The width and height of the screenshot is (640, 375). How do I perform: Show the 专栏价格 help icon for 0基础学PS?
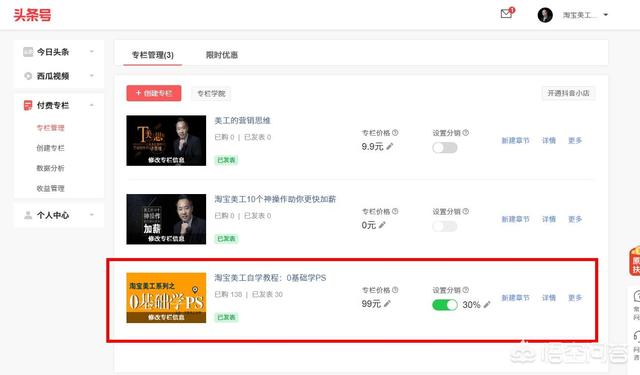pos(395,290)
